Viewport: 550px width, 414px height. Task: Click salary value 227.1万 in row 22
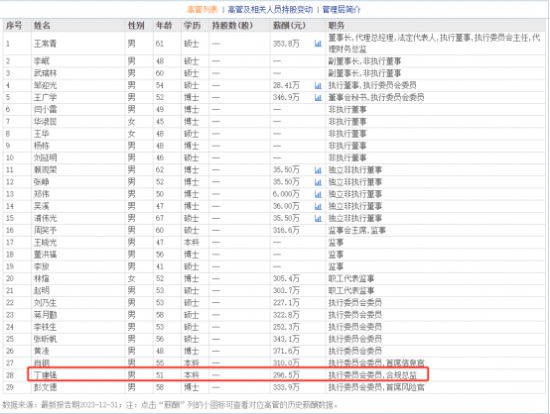click(286, 302)
